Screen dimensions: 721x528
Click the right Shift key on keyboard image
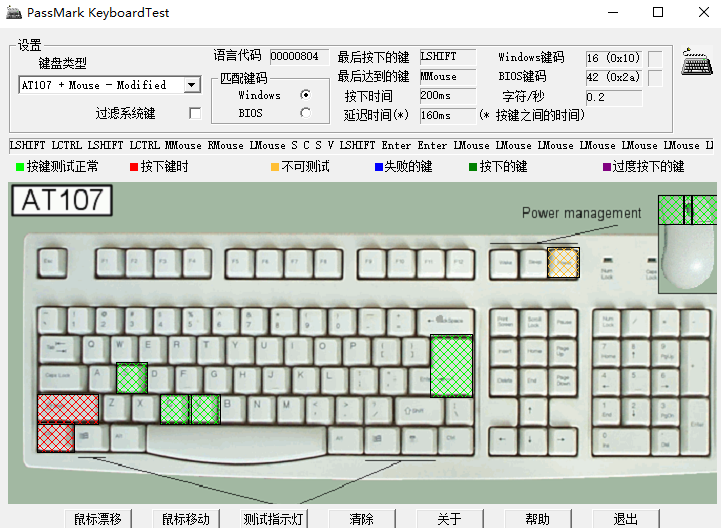click(419, 410)
